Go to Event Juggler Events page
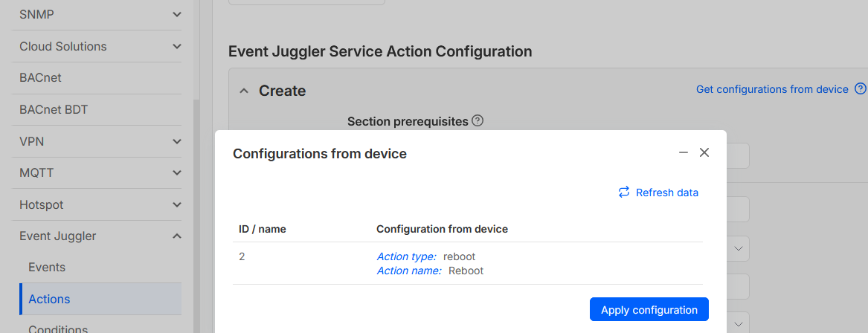The width and height of the screenshot is (868, 333). 47,268
